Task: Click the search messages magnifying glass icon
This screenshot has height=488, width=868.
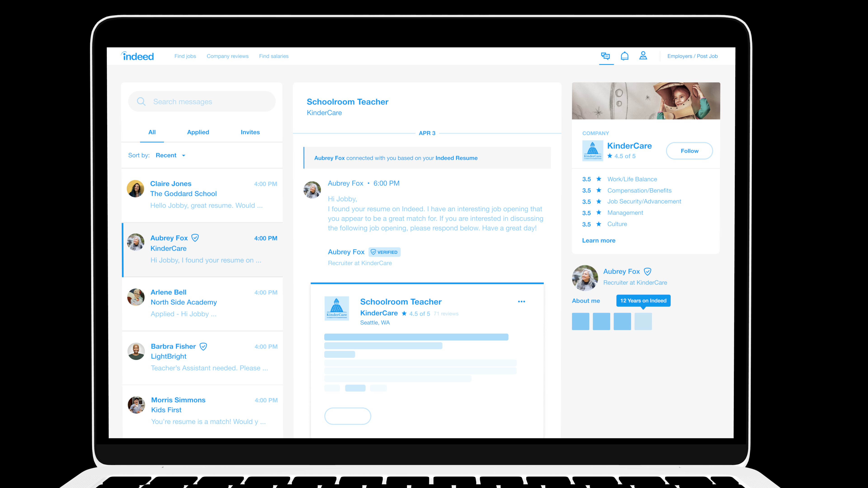Action: 141,101
